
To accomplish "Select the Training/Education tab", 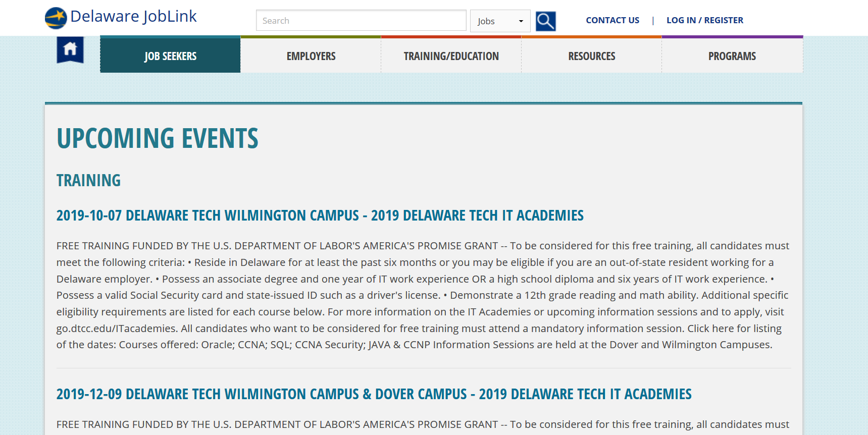I will [451, 55].
